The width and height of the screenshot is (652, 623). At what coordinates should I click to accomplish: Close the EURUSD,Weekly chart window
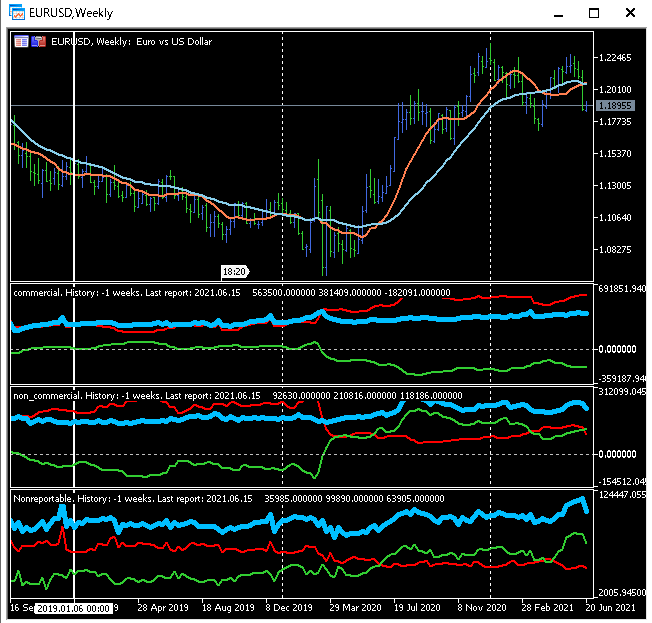(x=630, y=13)
